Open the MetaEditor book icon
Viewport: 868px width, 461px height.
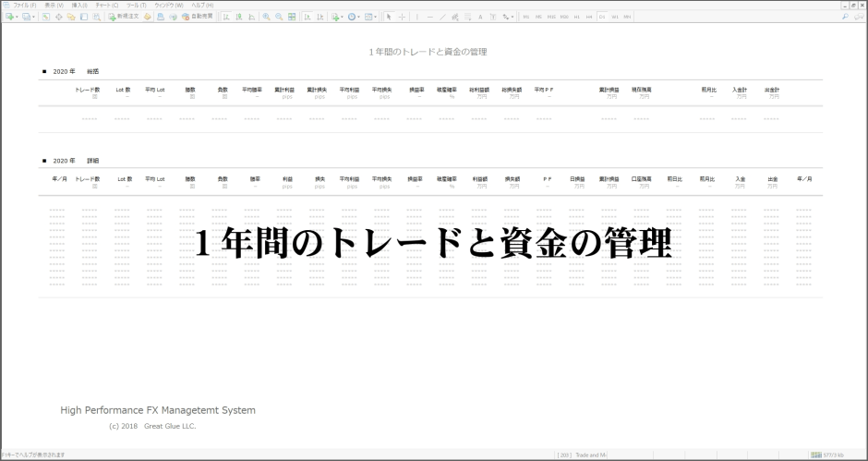point(147,17)
